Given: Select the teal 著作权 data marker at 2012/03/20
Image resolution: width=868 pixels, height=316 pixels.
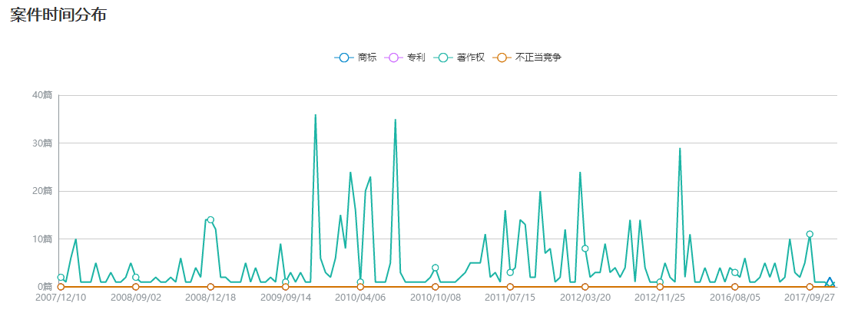Looking at the screenshot, I should pyautogui.click(x=585, y=249).
